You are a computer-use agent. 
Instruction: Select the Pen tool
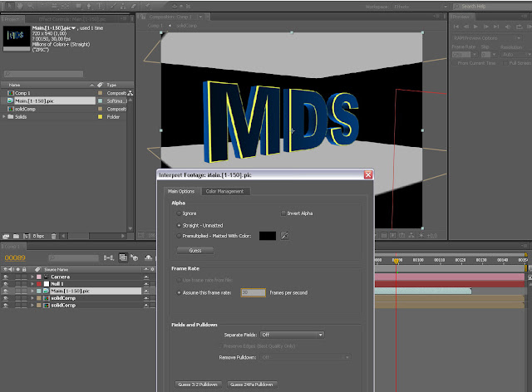[x=89, y=6]
